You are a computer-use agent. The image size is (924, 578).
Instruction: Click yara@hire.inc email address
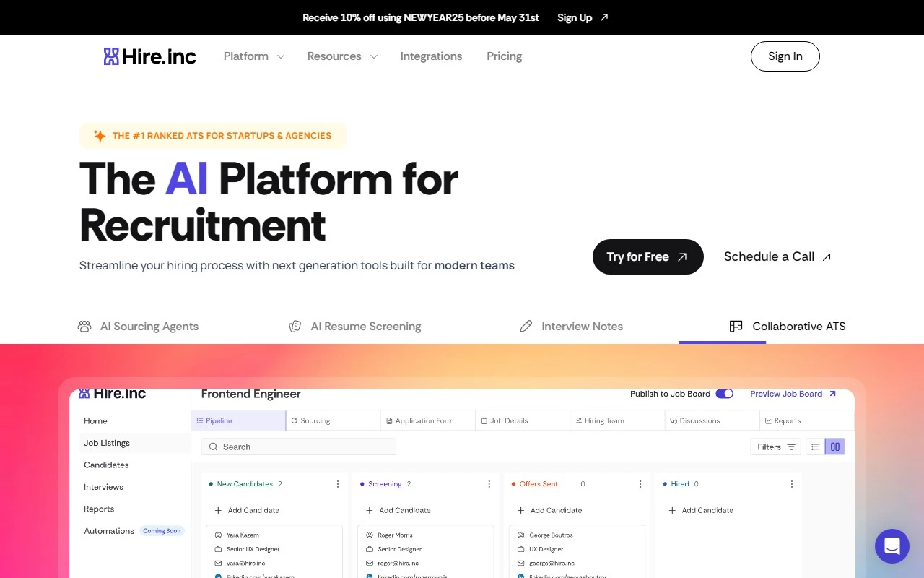coord(245,564)
